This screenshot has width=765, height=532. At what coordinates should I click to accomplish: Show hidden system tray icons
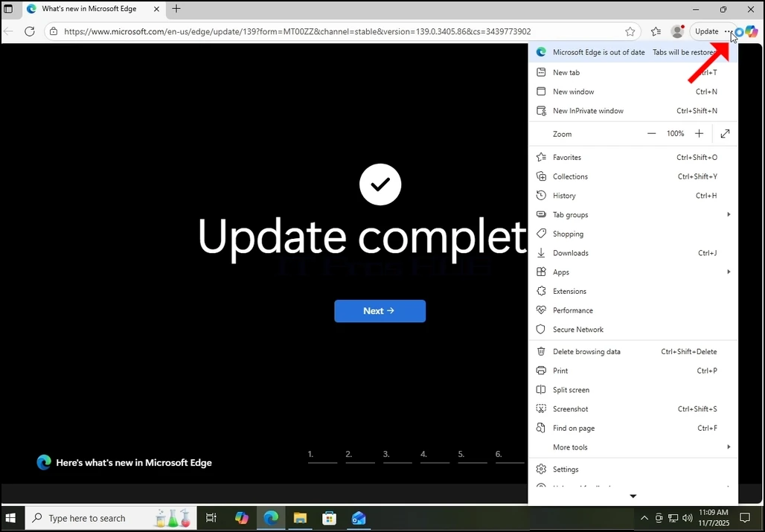[x=644, y=518]
